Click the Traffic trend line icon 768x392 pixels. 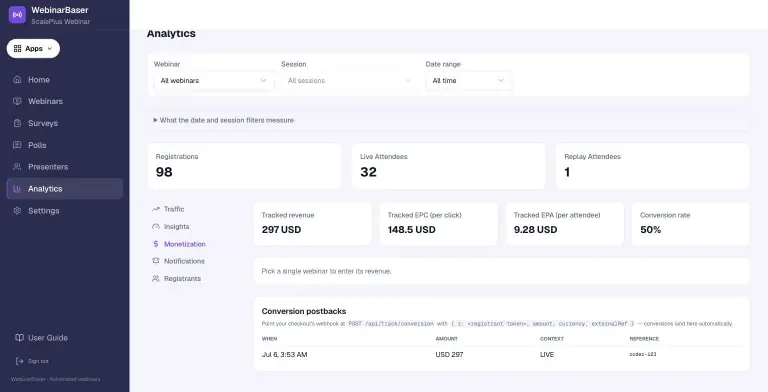(156, 209)
